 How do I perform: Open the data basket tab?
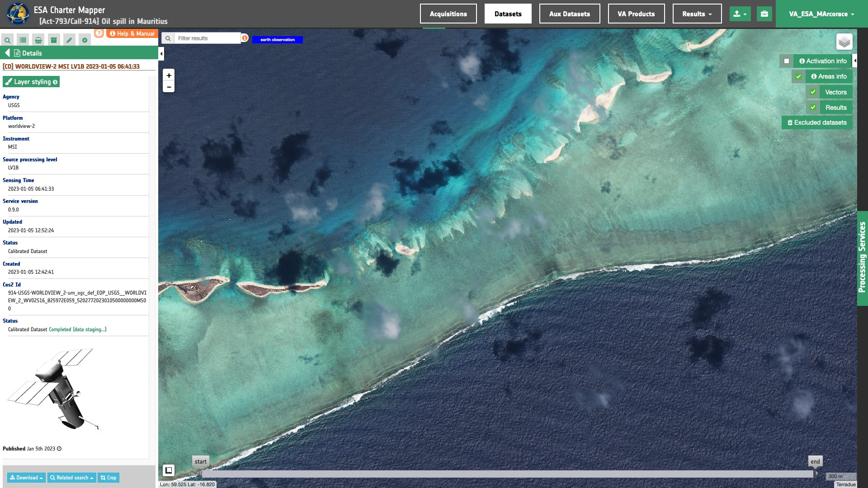[x=38, y=40]
